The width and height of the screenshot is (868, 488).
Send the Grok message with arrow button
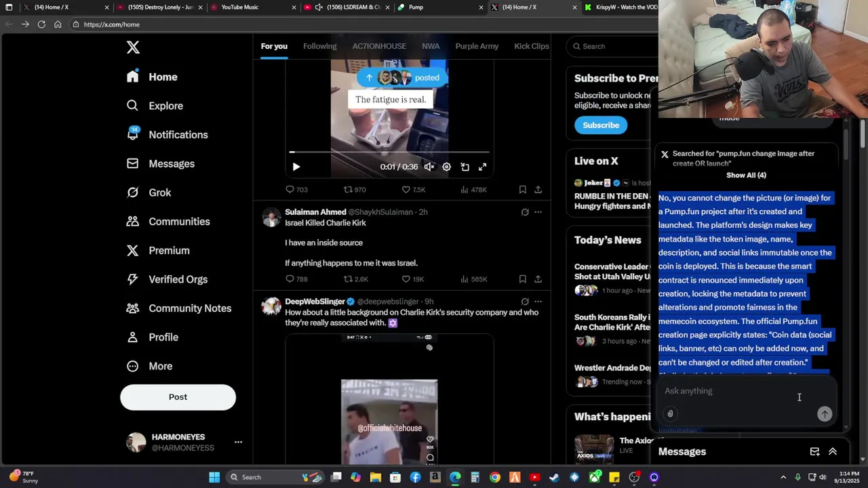pyautogui.click(x=825, y=414)
